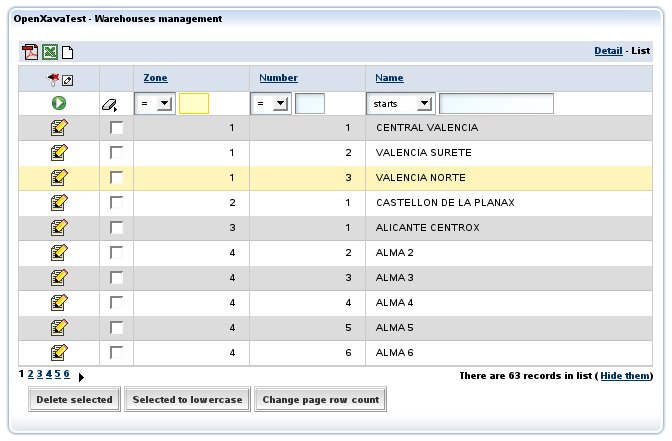The height and width of the screenshot is (441, 672).
Task: Select the ALMA 4 row checkbox
Action: tap(117, 302)
